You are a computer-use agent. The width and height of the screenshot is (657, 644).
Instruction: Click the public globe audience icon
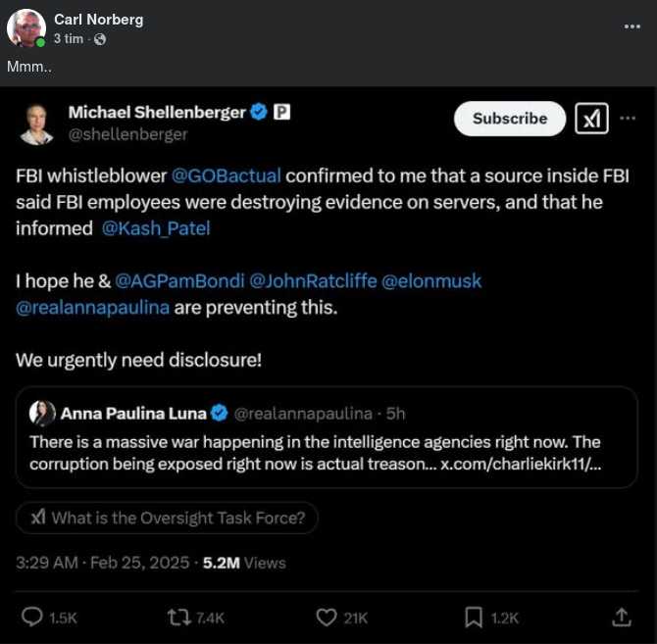click(x=100, y=39)
